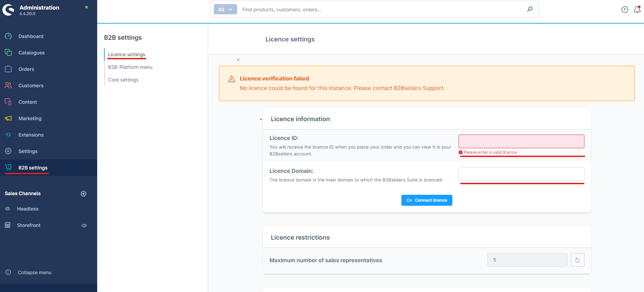Viewport: 644px width, 292px height.
Task: Click the search magnifier icon
Action: (530, 9)
